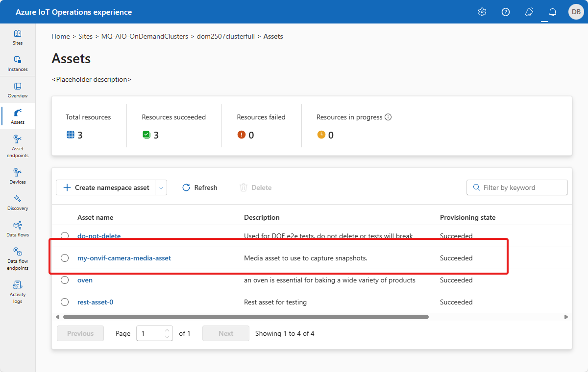This screenshot has width=588, height=372.
Task: Open Instances from the sidebar
Action: pyautogui.click(x=18, y=64)
